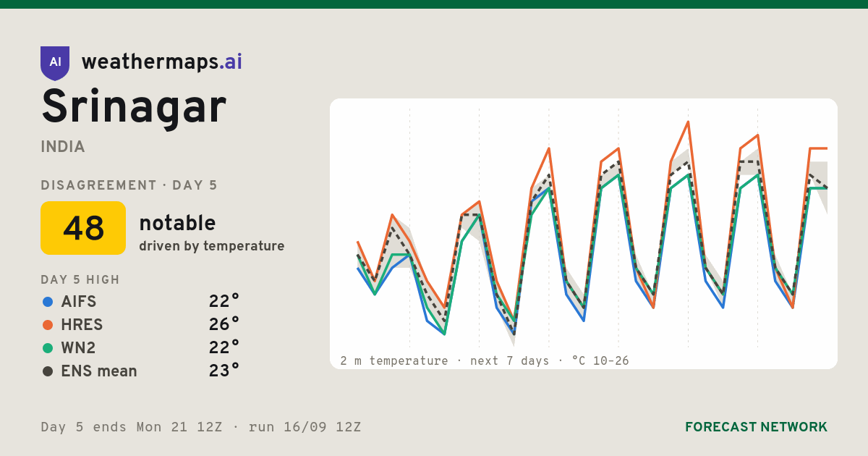
Task: Click the chart caption 2 m temperature
Action: pos(394,360)
